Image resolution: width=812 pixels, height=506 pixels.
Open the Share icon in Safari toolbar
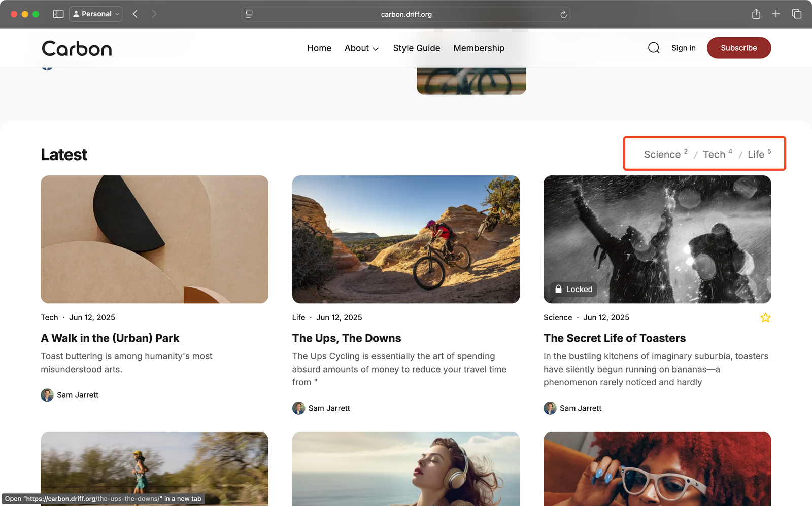756,14
